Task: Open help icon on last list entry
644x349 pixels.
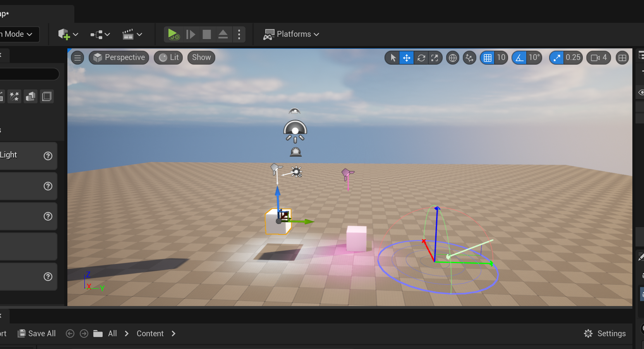Action: click(48, 277)
